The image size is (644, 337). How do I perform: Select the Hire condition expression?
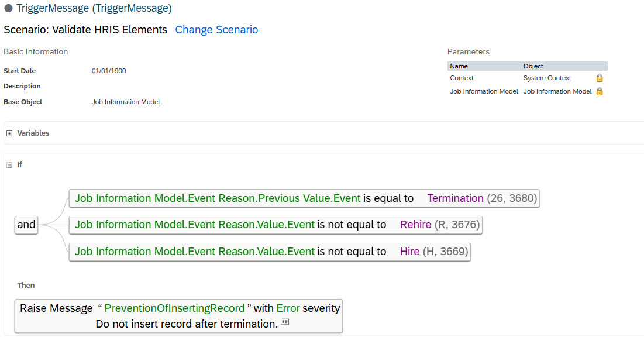[270, 252]
